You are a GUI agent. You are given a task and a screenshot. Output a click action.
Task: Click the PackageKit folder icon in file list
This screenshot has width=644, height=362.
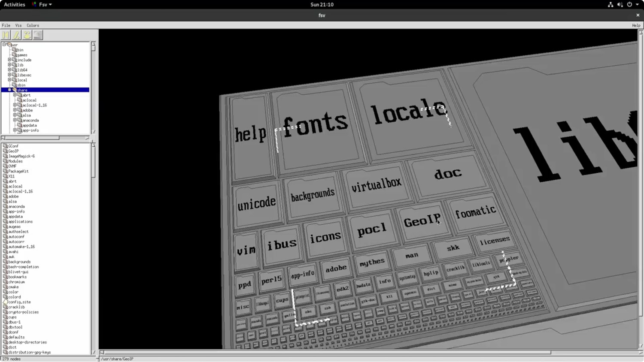(x=6, y=171)
